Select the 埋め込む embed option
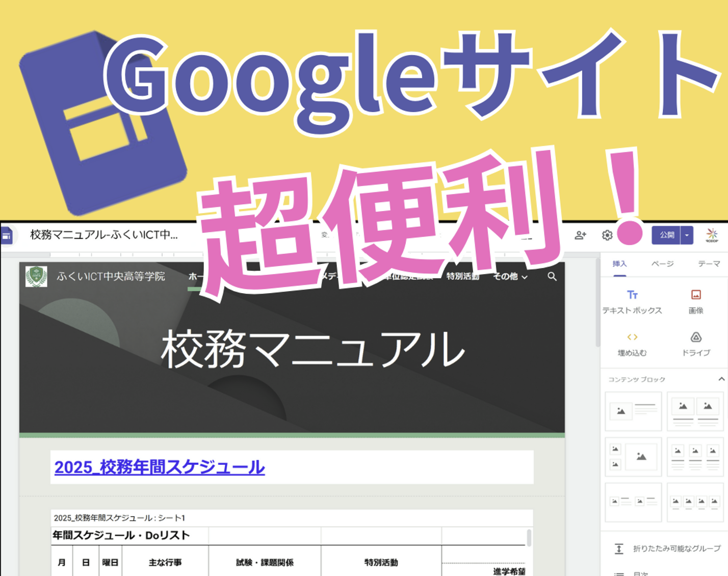Screen dimensions: 728x576 [632, 344]
